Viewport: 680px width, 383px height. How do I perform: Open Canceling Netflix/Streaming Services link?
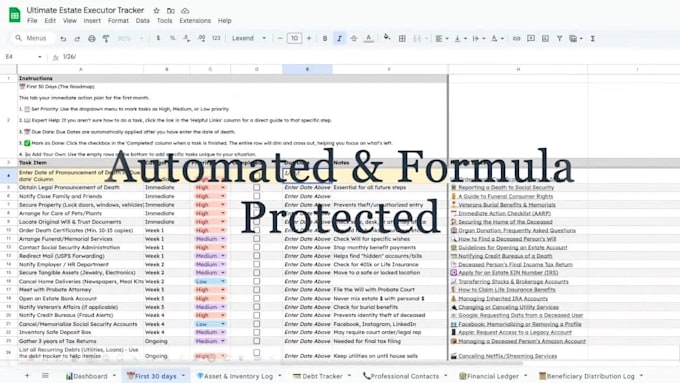[x=508, y=356]
